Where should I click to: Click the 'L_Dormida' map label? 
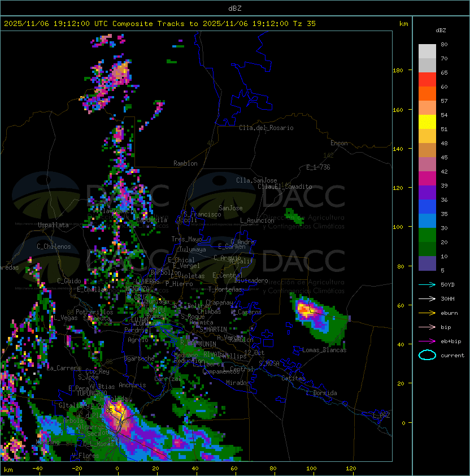point(321,393)
